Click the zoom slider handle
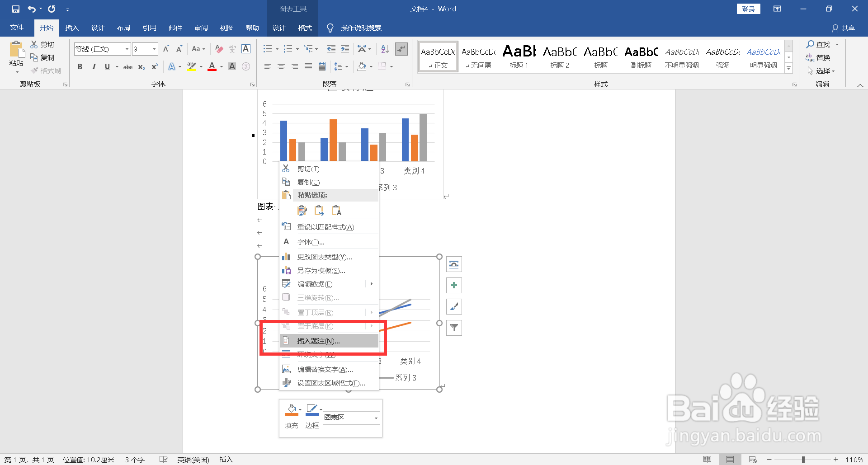The height and width of the screenshot is (465, 868). 803,460
